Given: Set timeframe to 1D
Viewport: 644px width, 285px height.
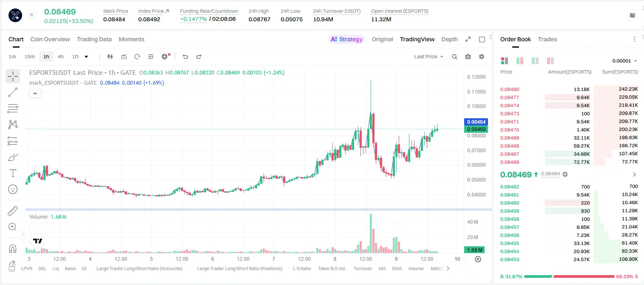Looking at the screenshot, I should click(75, 57).
